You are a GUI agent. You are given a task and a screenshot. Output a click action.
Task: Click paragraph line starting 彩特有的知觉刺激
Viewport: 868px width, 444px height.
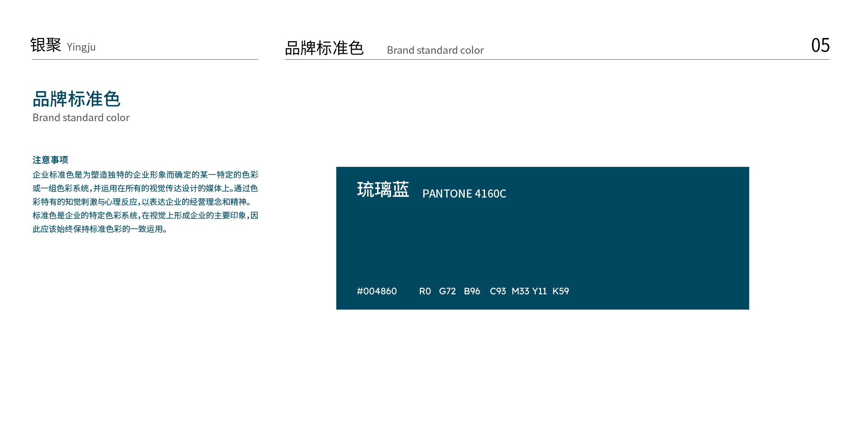[142, 202]
